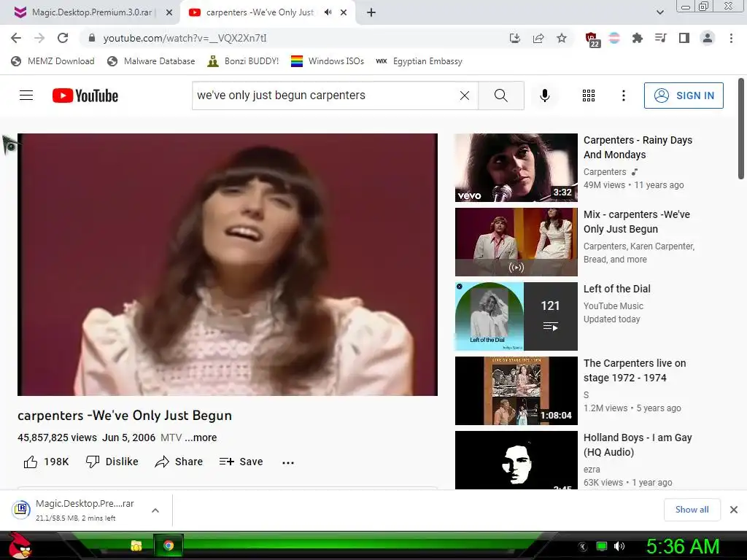The image size is (747, 560).
Task: Open Egyptian Embassy bookmark
Action: coord(419,61)
